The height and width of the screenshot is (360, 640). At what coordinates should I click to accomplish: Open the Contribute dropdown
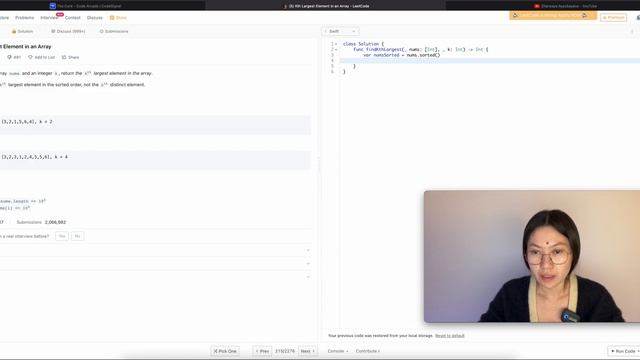click(x=367, y=351)
